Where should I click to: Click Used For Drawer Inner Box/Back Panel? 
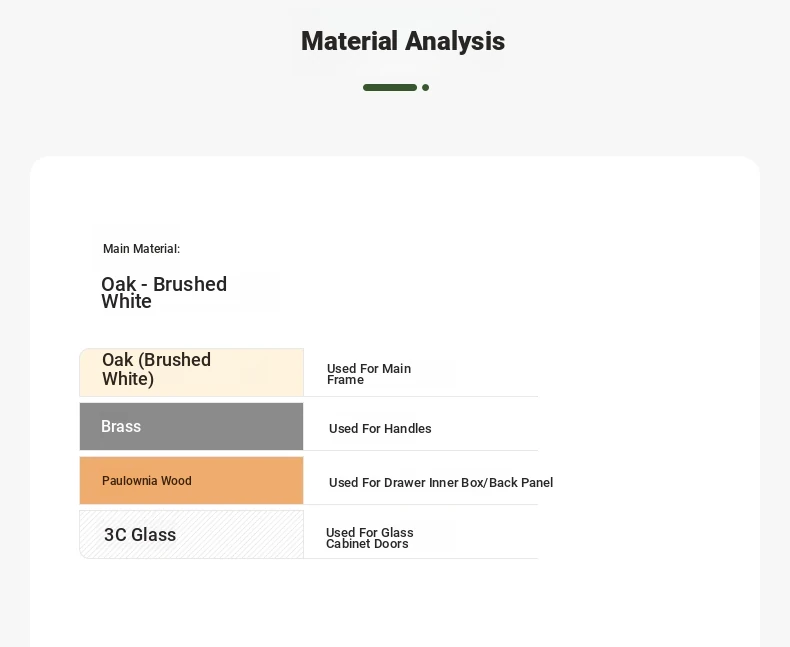click(x=441, y=483)
